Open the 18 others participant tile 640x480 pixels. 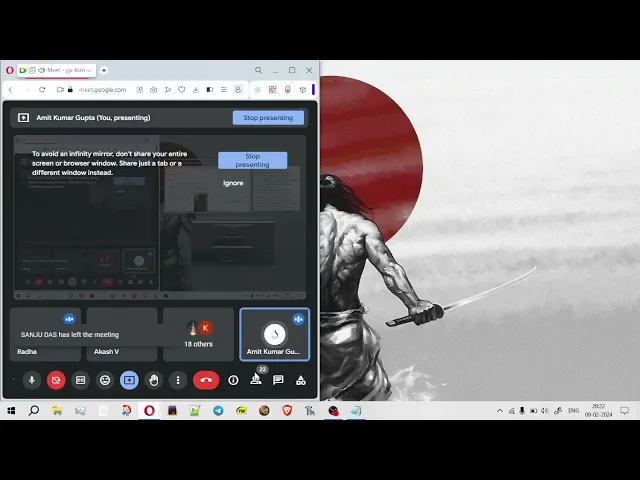[x=198, y=334]
